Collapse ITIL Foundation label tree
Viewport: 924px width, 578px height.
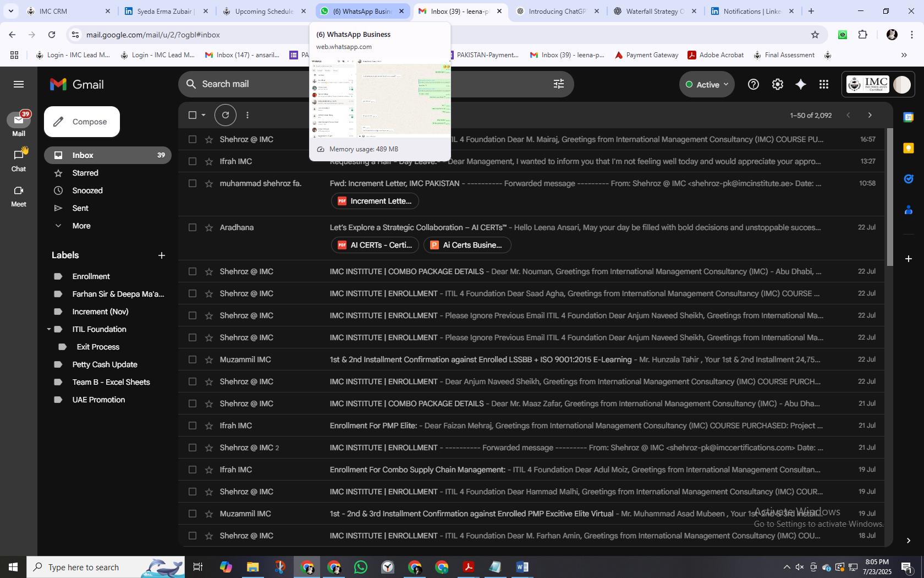point(48,329)
